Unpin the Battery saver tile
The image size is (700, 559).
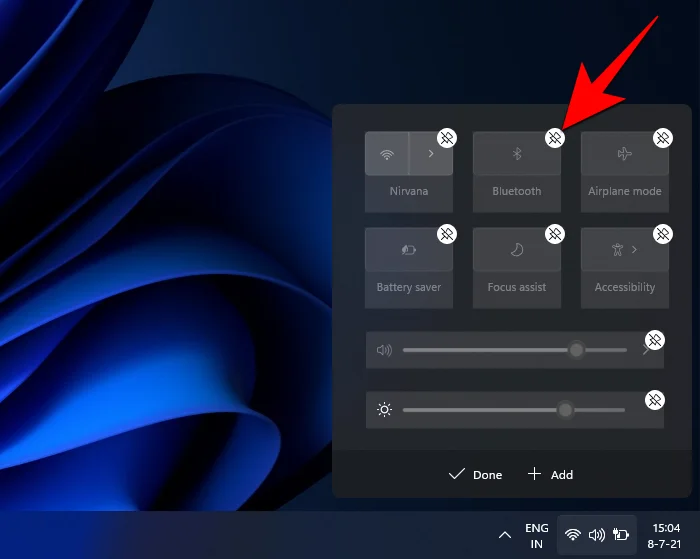tap(447, 234)
